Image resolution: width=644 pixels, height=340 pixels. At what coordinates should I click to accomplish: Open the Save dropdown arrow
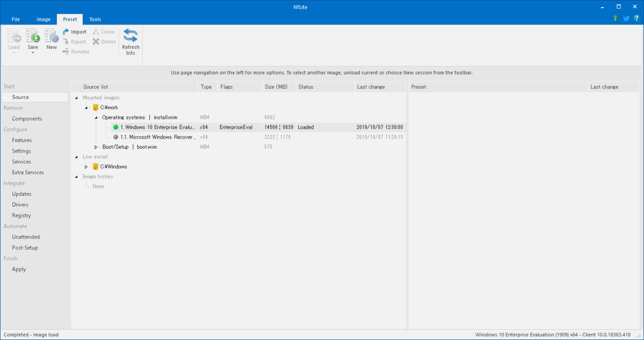[x=33, y=53]
